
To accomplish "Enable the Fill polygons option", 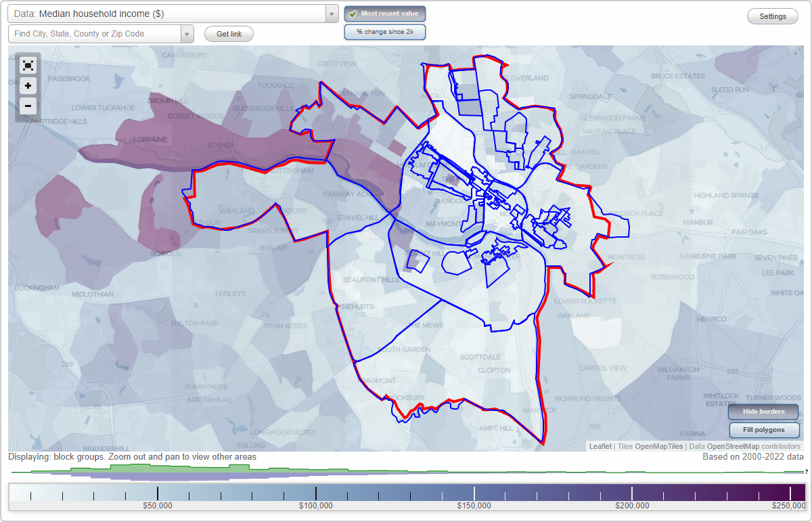I will [764, 430].
